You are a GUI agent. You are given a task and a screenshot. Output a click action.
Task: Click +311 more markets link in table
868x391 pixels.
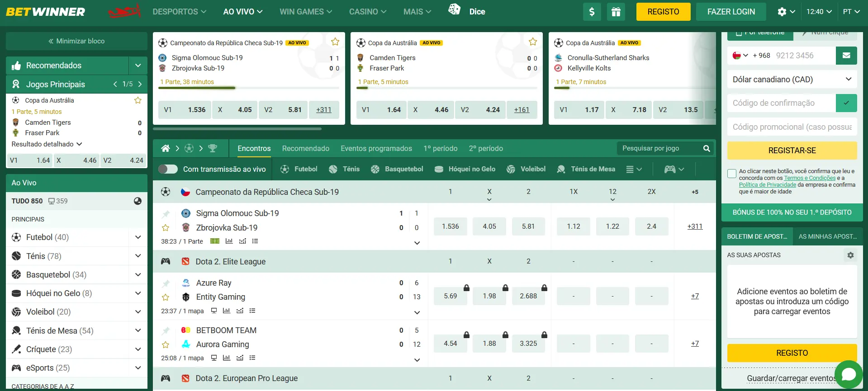click(695, 226)
